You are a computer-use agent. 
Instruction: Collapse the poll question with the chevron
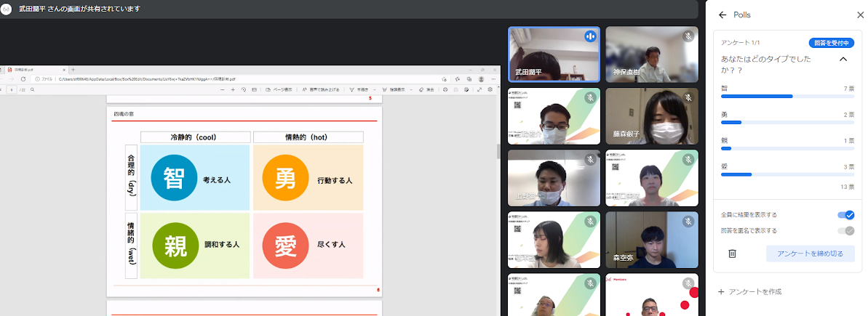click(x=843, y=59)
